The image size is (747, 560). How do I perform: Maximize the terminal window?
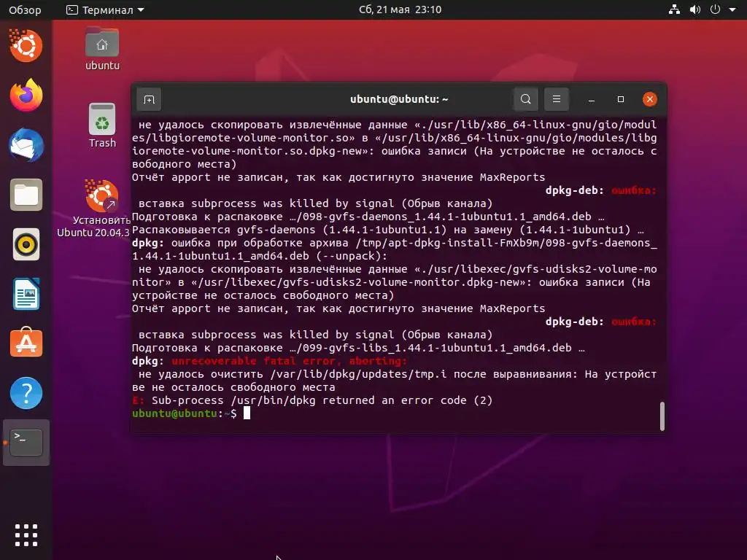(x=620, y=99)
